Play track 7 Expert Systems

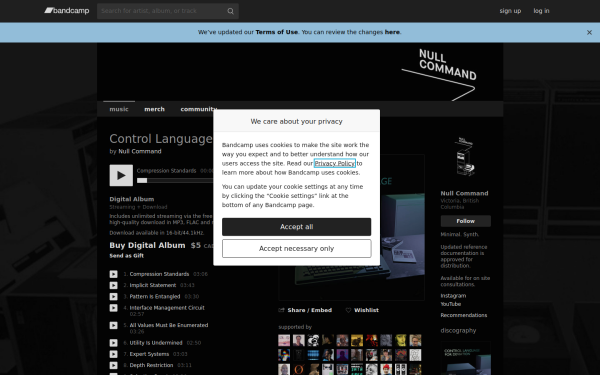pos(114,354)
